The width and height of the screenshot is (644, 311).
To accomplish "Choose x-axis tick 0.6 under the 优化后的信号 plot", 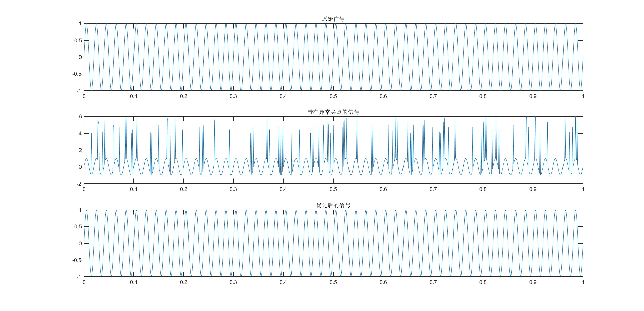I will (x=383, y=282).
